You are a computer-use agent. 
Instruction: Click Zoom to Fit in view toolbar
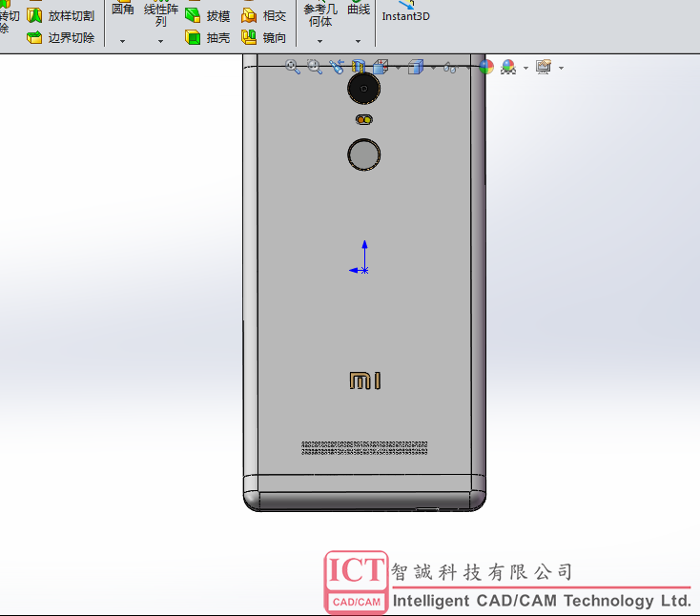coord(293,67)
